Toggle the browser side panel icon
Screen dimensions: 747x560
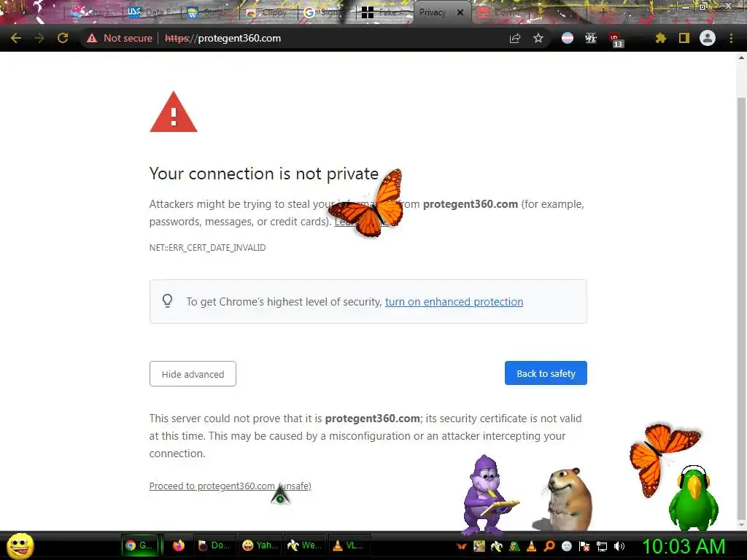click(684, 38)
